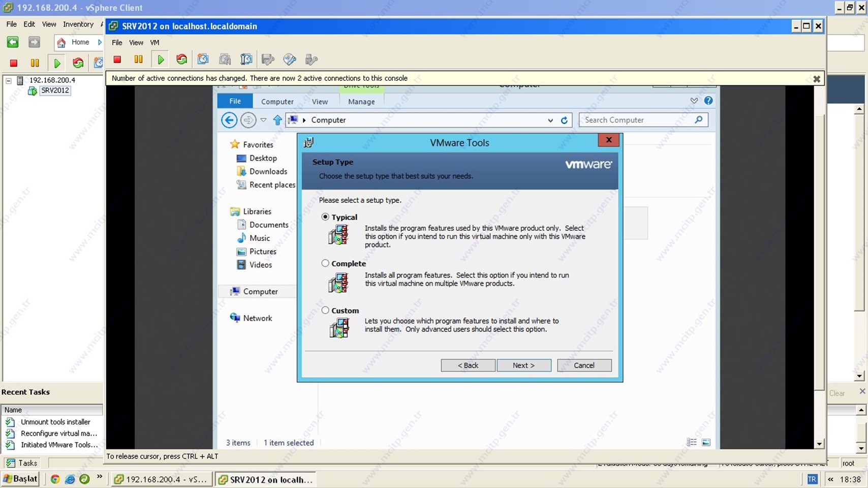This screenshot has width=868, height=488.
Task: Restart from vSphere main toolbar
Action: [78, 63]
